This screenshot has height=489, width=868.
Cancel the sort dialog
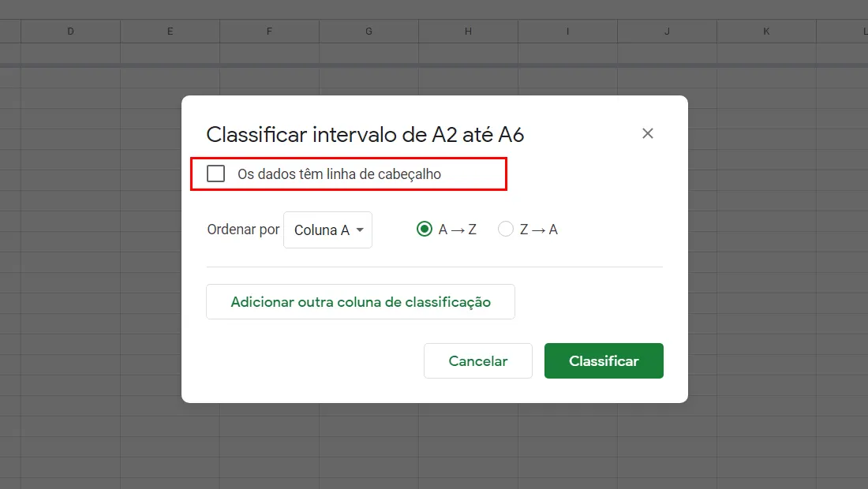pyautogui.click(x=477, y=360)
